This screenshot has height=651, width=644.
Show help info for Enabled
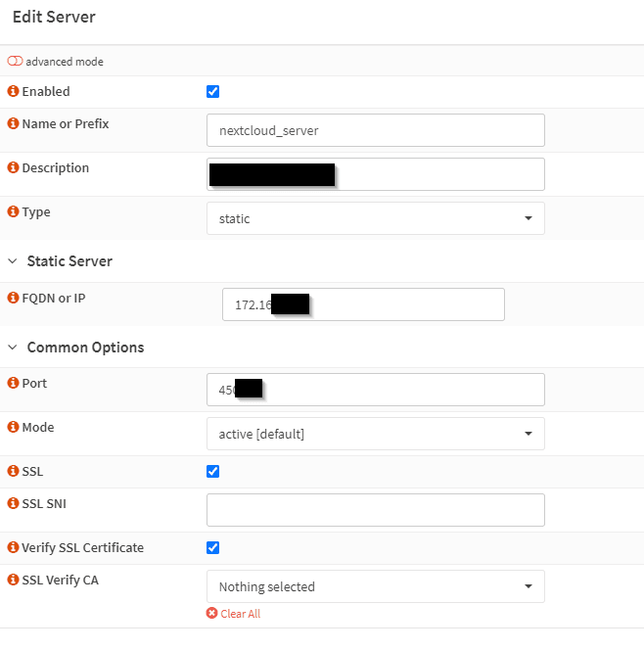[x=14, y=91]
